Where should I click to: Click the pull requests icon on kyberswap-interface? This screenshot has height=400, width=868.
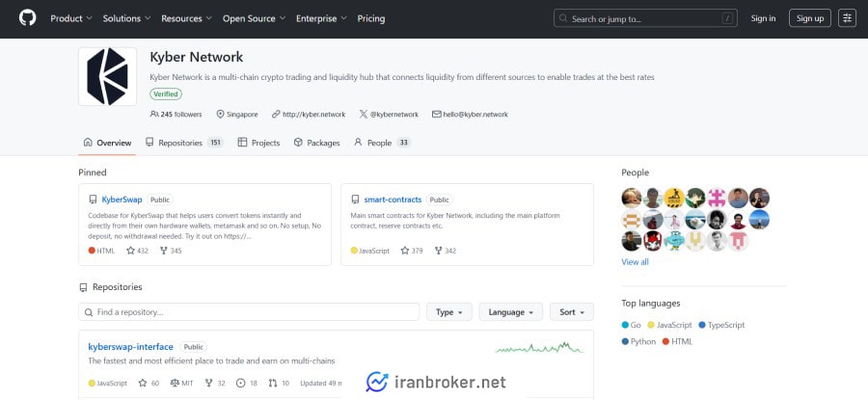272,383
